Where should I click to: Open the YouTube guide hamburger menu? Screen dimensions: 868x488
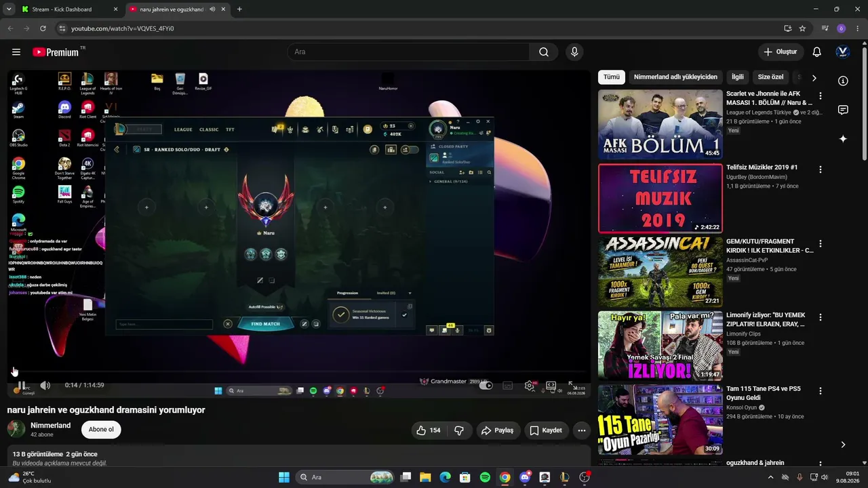(16, 52)
